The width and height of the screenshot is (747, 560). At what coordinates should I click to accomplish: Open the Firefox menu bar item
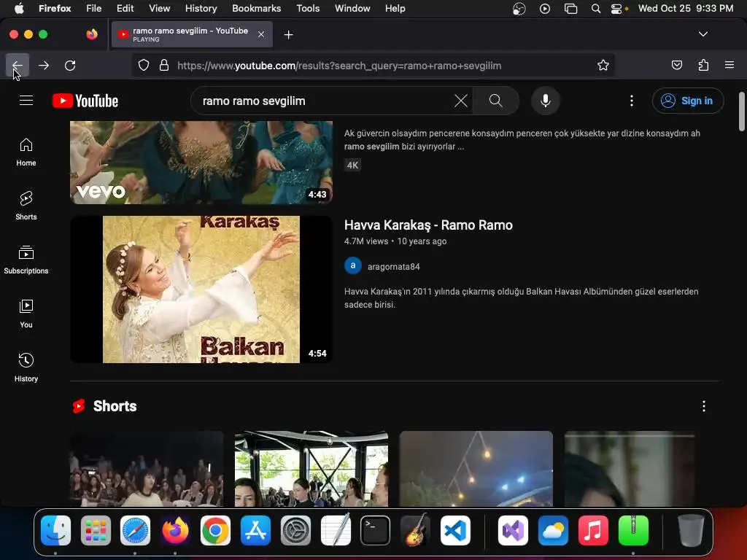pyautogui.click(x=55, y=8)
